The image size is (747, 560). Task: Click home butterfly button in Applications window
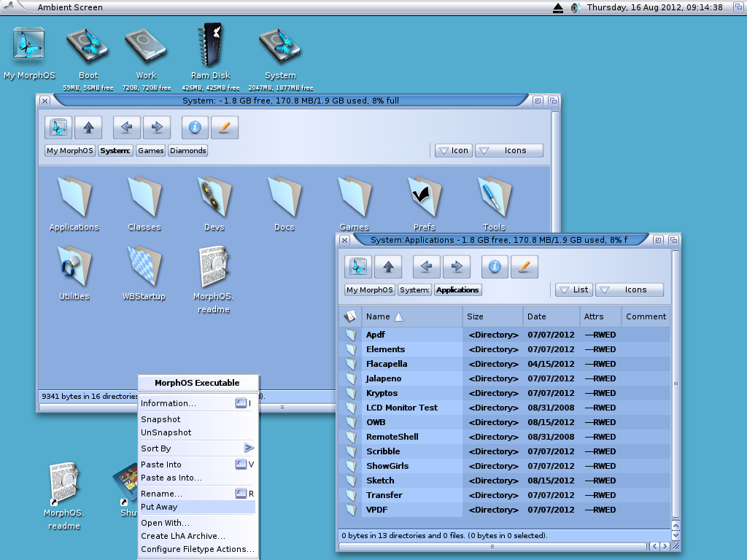(357, 267)
